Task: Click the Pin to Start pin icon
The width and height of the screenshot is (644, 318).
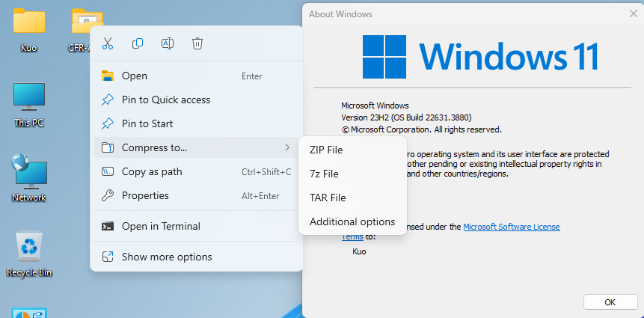Action: [108, 123]
